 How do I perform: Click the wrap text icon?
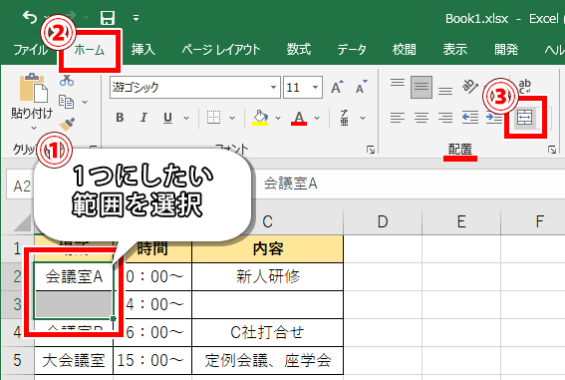pos(525,86)
